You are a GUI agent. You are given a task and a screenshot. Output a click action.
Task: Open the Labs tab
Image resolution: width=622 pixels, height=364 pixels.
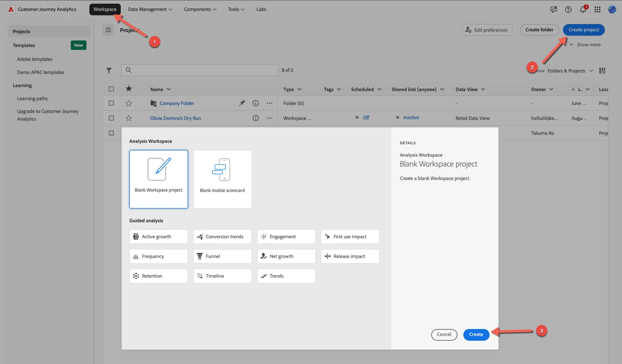point(261,9)
